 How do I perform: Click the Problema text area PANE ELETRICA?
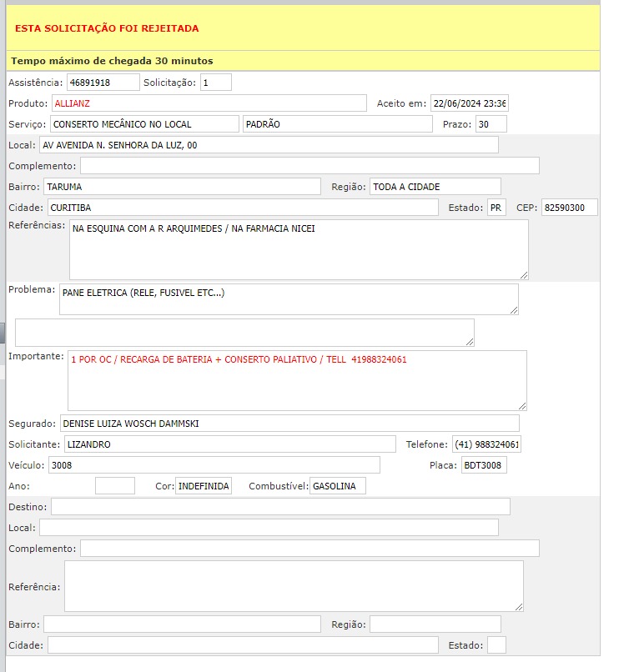click(289, 299)
